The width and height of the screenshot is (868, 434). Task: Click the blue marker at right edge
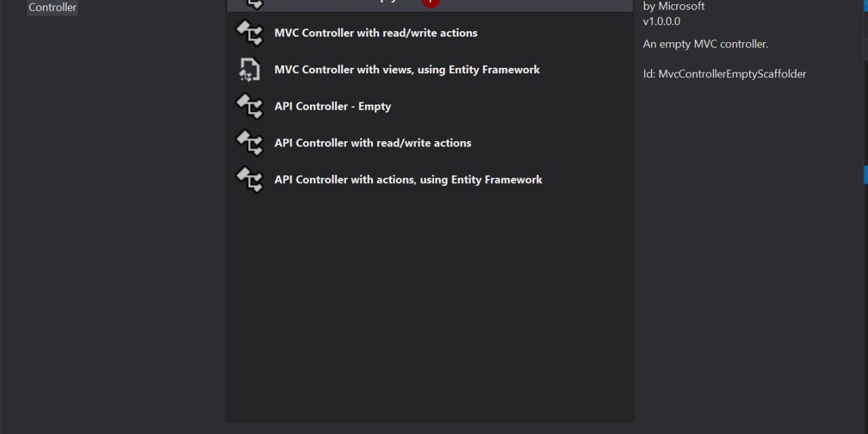(866, 174)
